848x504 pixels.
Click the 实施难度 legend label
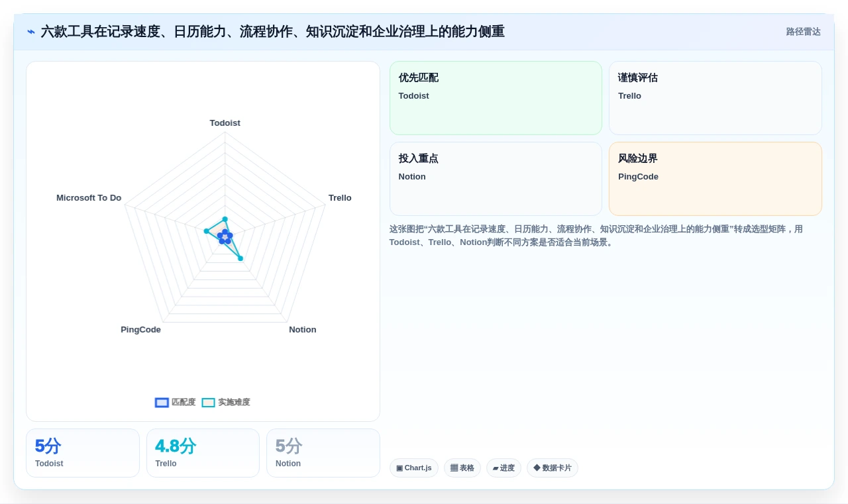(234, 402)
